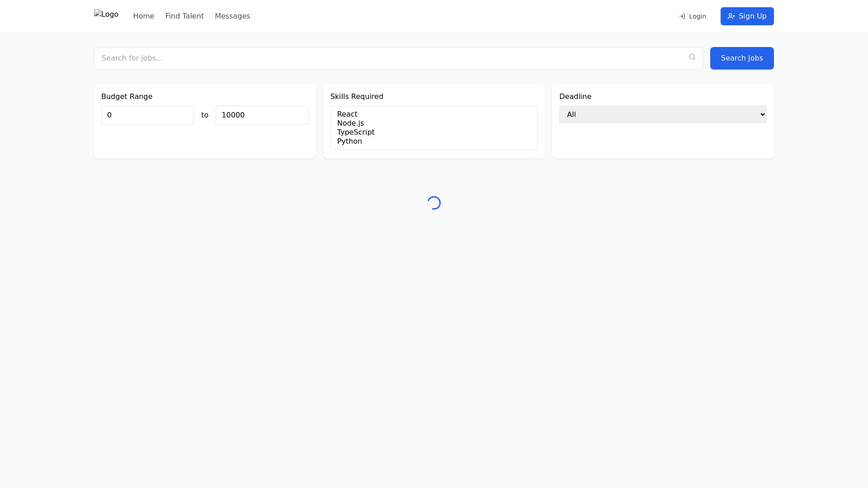The height and width of the screenshot is (488, 868).
Task: Click the minimum budget field showing 0
Action: click(x=147, y=115)
